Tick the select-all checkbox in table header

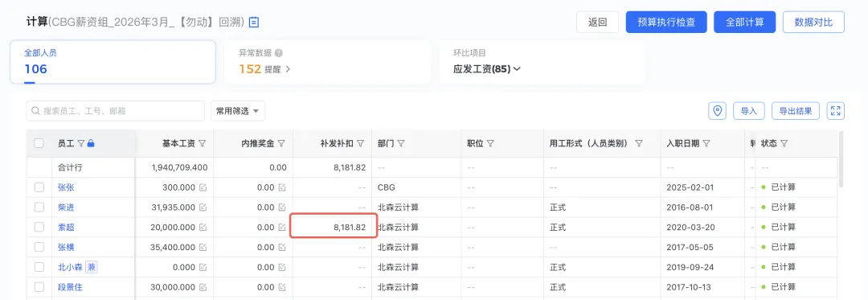pos(39,143)
